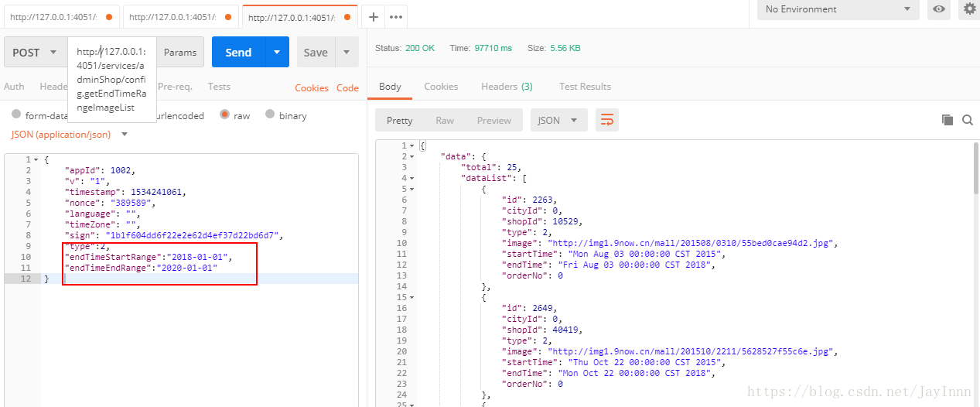Screen dimensions: 980x407
Task: Open the orange Code link
Action: tap(347, 88)
